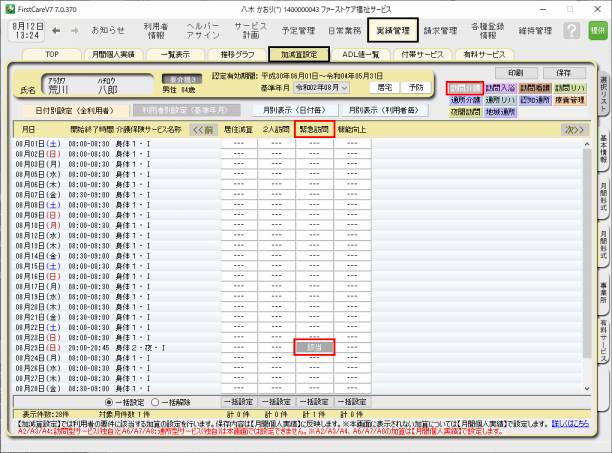612x453 pixels.
Task: Click the 印刷 button
Action: (514, 73)
